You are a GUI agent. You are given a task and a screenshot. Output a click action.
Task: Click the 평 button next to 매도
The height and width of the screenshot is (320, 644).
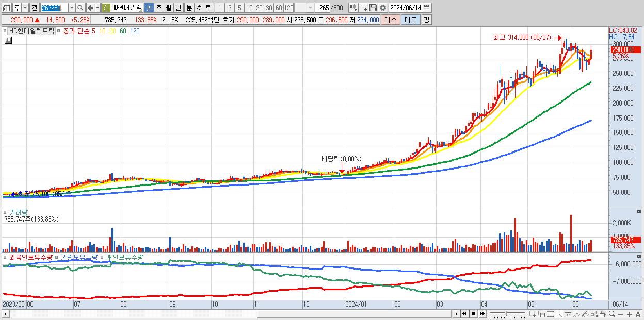[x=426, y=20]
